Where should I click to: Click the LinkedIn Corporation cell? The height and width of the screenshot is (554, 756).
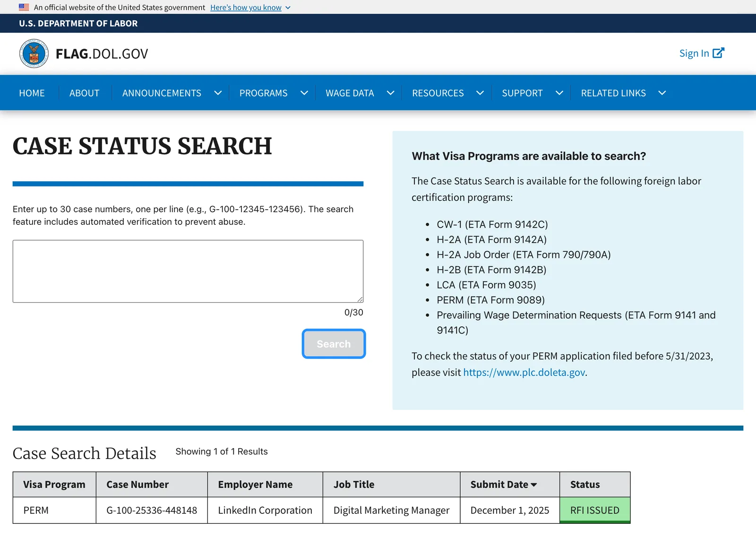point(265,511)
